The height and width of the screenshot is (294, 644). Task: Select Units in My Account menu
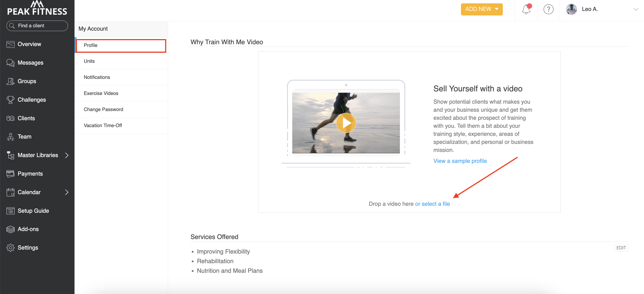89,61
